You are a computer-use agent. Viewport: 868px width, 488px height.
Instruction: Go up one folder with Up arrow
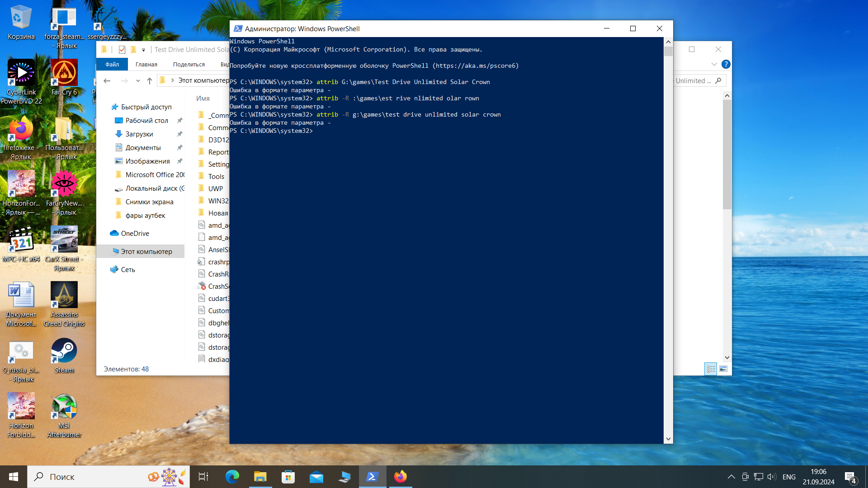point(150,81)
